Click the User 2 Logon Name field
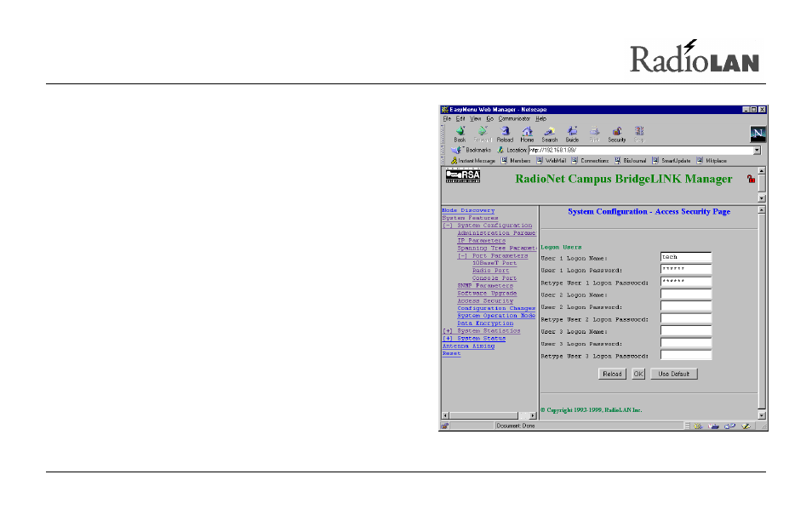 (686, 294)
